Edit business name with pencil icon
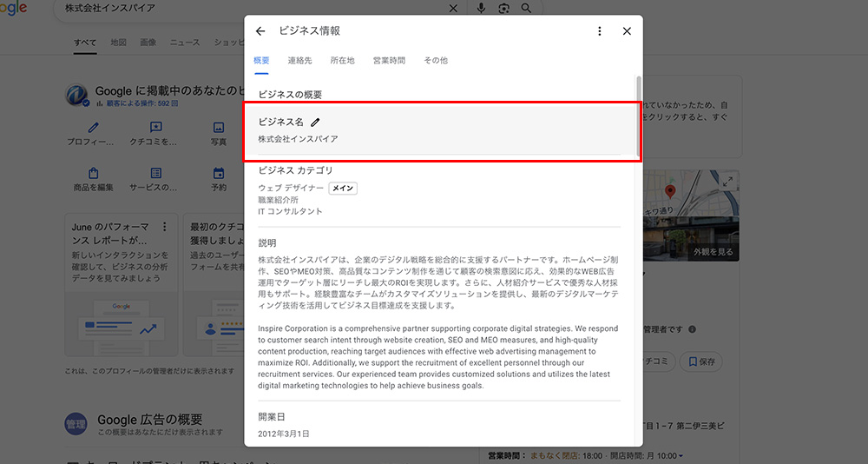 pyautogui.click(x=316, y=123)
